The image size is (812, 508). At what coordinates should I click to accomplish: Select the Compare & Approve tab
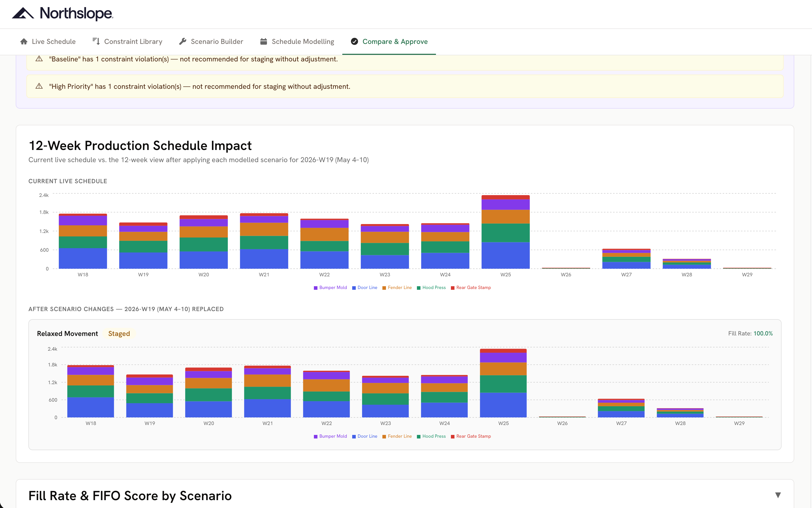389,42
